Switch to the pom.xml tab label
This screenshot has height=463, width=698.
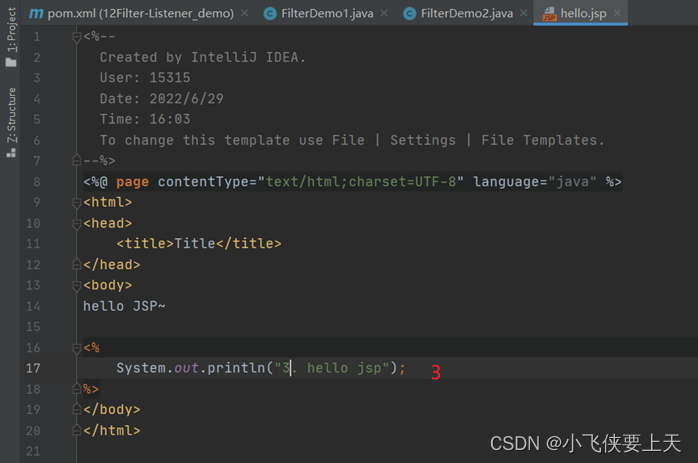click(140, 14)
